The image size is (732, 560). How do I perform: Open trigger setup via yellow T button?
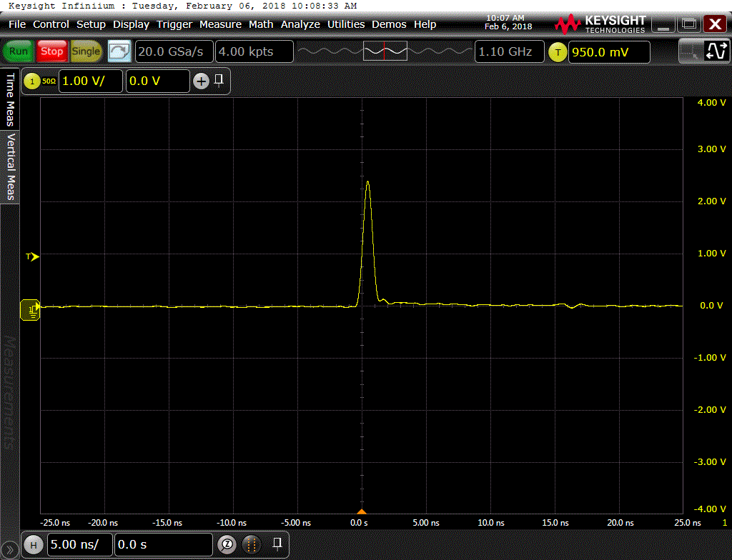pyautogui.click(x=558, y=52)
